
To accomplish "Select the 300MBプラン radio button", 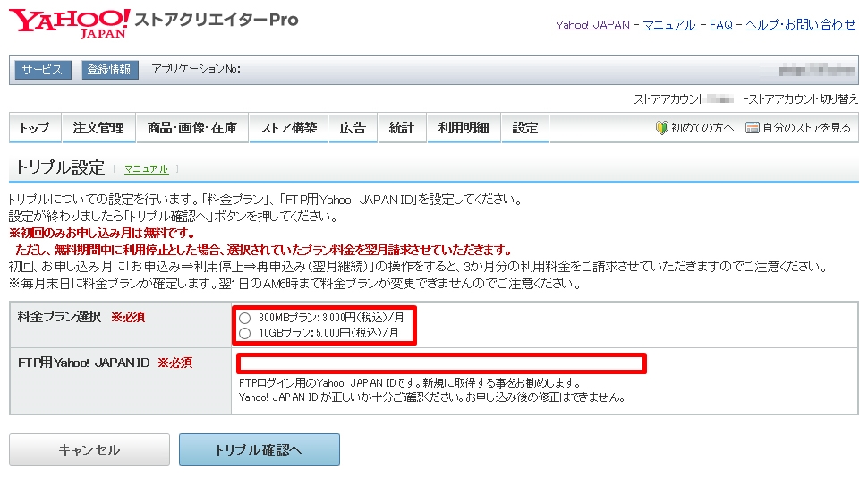I will click(x=244, y=318).
